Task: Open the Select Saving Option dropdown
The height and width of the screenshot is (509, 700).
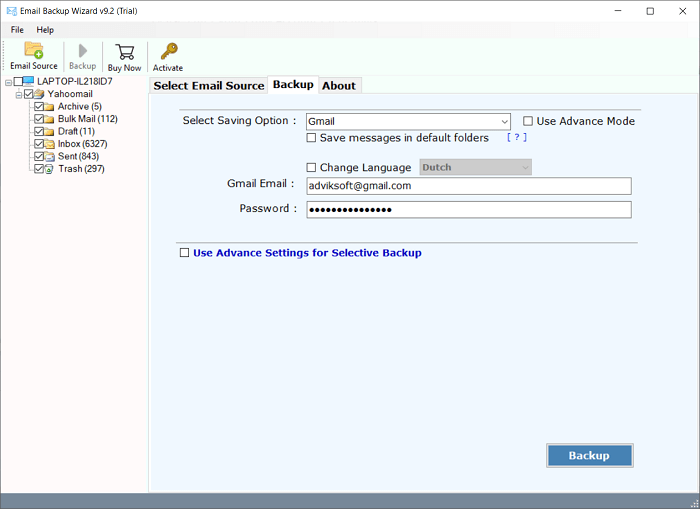Action: click(408, 121)
